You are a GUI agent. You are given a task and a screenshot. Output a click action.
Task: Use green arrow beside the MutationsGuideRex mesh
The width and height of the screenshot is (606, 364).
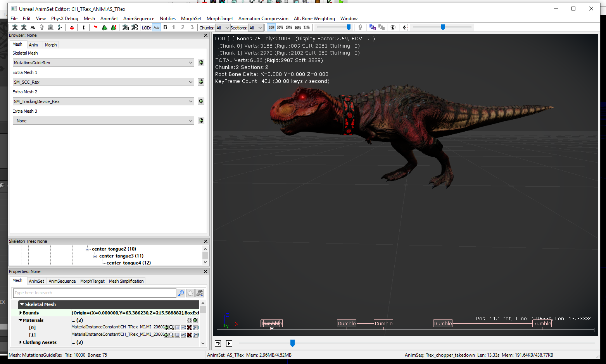(x=201, y=62)
